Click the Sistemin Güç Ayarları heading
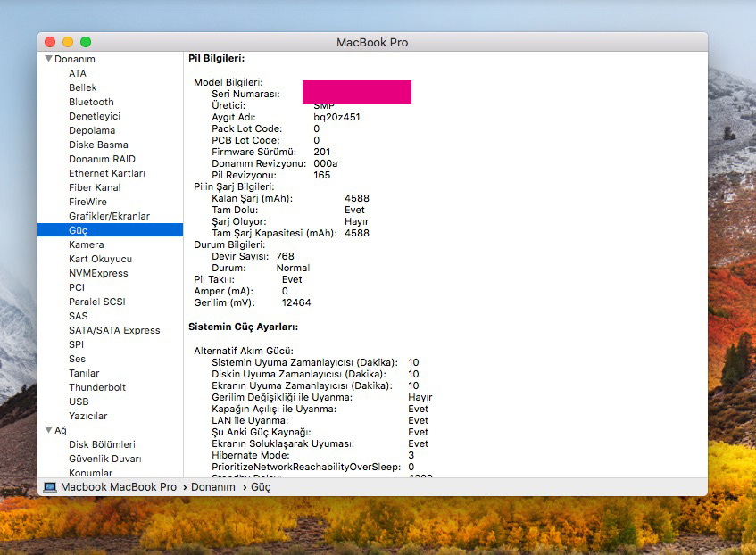The width and height of the screenshot is (756, 555). (x=243, y=327)
